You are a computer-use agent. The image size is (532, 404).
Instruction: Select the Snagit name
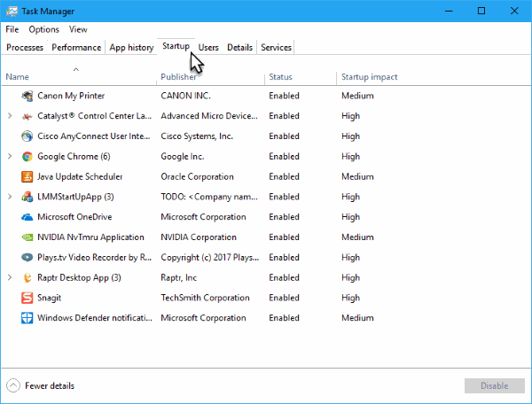(x=49, y=298)
